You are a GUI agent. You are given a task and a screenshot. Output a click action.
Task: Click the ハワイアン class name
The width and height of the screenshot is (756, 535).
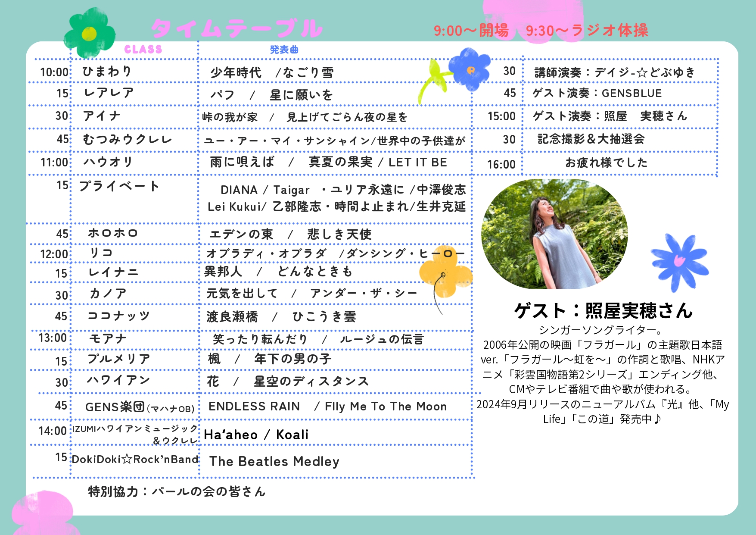pos(118,380)
